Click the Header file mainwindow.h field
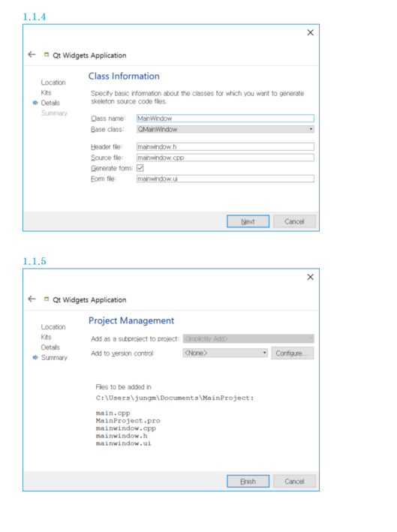The image size is (397, 532). point(225,146)
